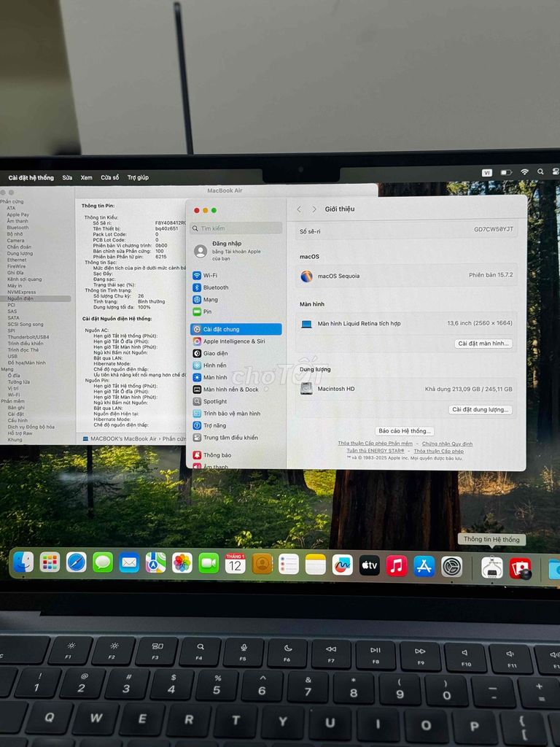Select Mạng in settings sidebar
The width and height of the screenshot is (560, 747).
click(x=236, y=300)
